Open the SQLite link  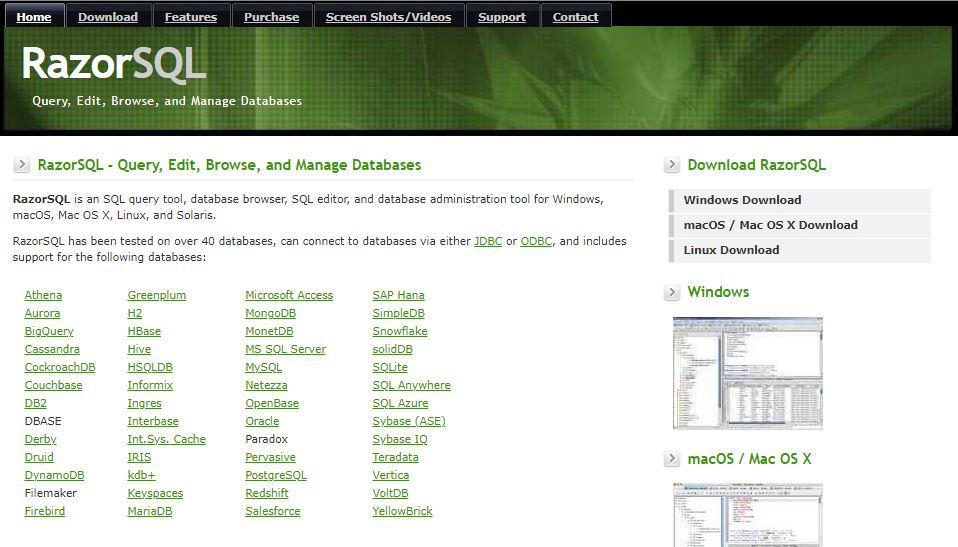(390, 367)
